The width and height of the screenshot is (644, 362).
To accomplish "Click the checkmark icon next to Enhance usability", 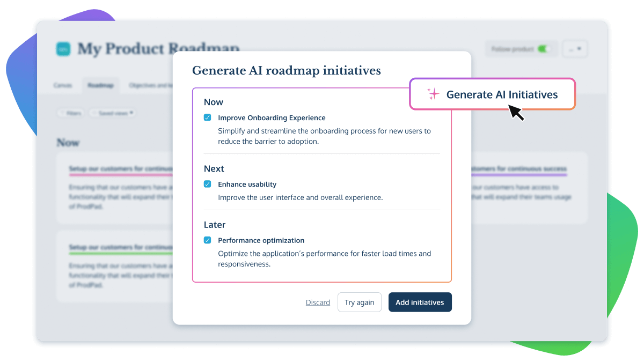I will coord(207,184).
